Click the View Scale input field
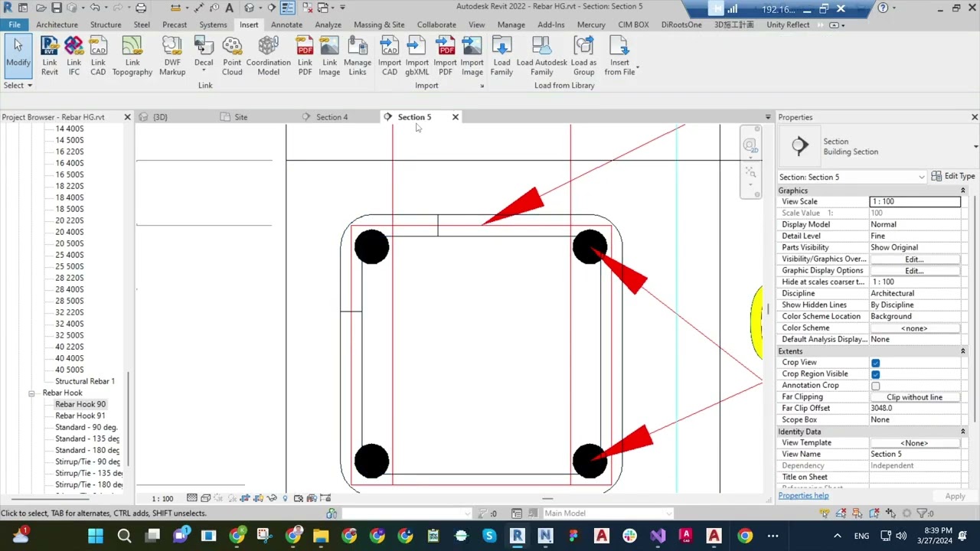Screen dimensions: 980x551 tap(915, 202)
